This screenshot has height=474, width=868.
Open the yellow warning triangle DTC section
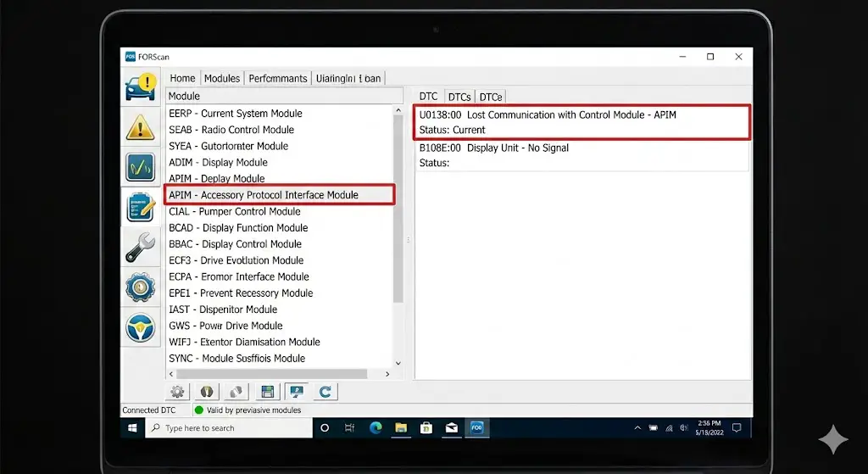(141, 126)
